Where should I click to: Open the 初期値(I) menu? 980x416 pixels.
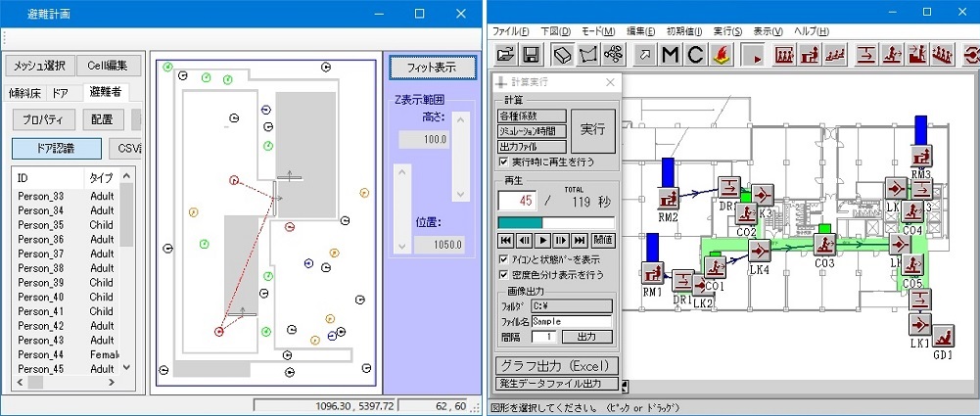tap(684, 31)
